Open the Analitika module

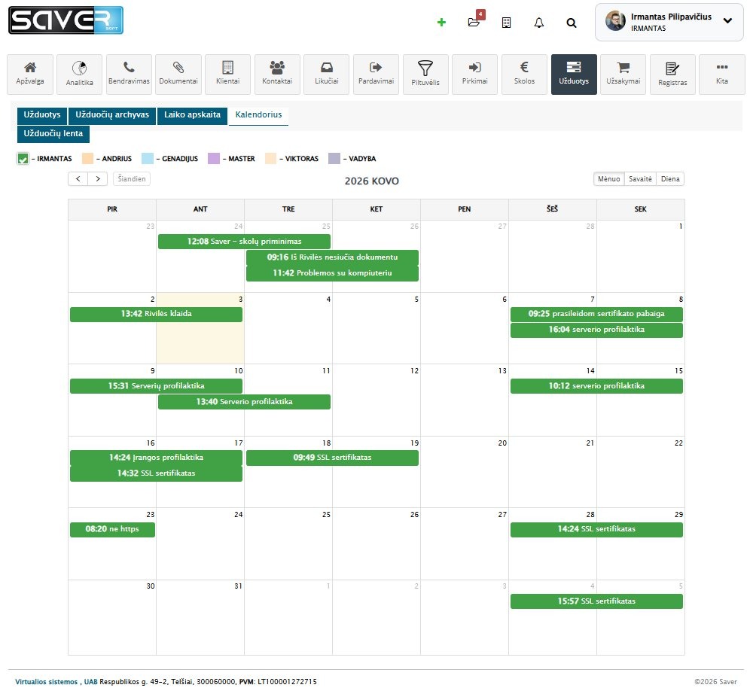coord(79,74)
